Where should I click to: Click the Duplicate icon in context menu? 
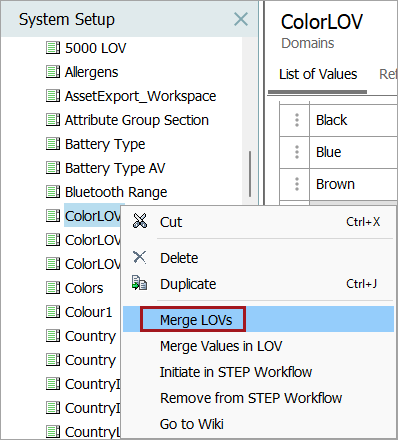tap(139, 283)
